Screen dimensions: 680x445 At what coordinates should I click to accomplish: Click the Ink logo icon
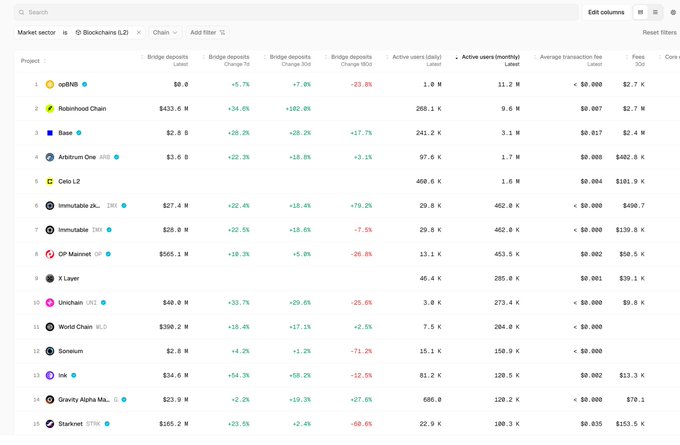pos(50,375)
